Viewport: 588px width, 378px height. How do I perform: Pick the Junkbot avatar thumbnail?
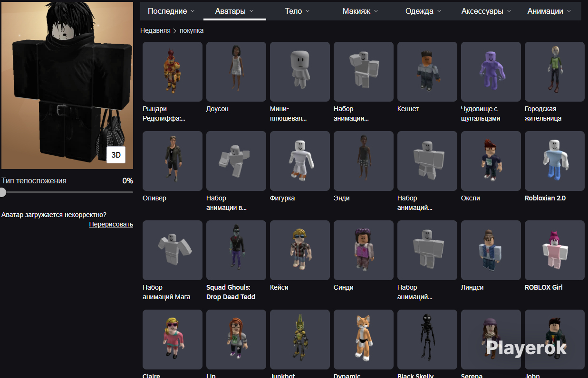pos(300,340)
